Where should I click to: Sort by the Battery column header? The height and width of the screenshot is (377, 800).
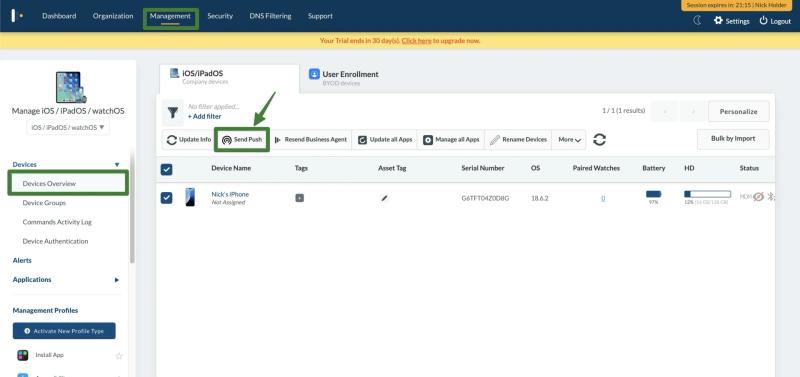[654, 168]
